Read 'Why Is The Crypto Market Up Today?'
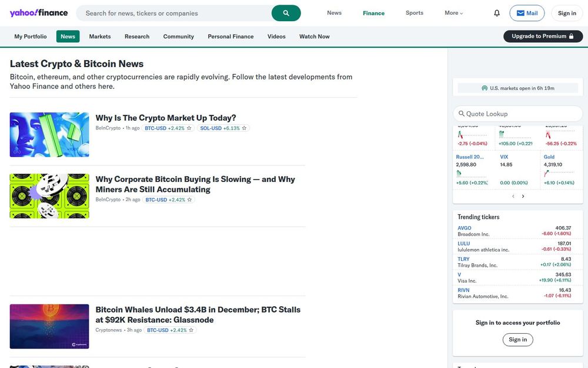The width and height of the screenshot is (588, 368). pyautogui.click(x=166, y=118)
